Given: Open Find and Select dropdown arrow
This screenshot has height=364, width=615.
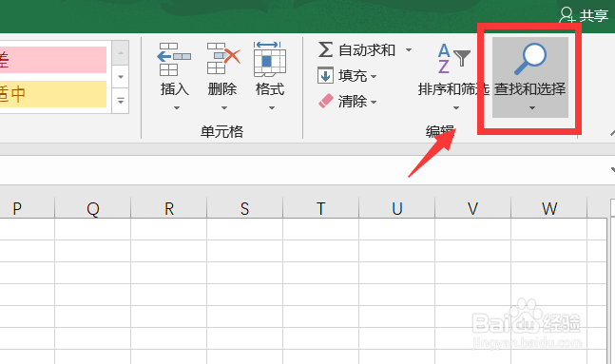Looking at the screenshot, I should coord(532,107).
